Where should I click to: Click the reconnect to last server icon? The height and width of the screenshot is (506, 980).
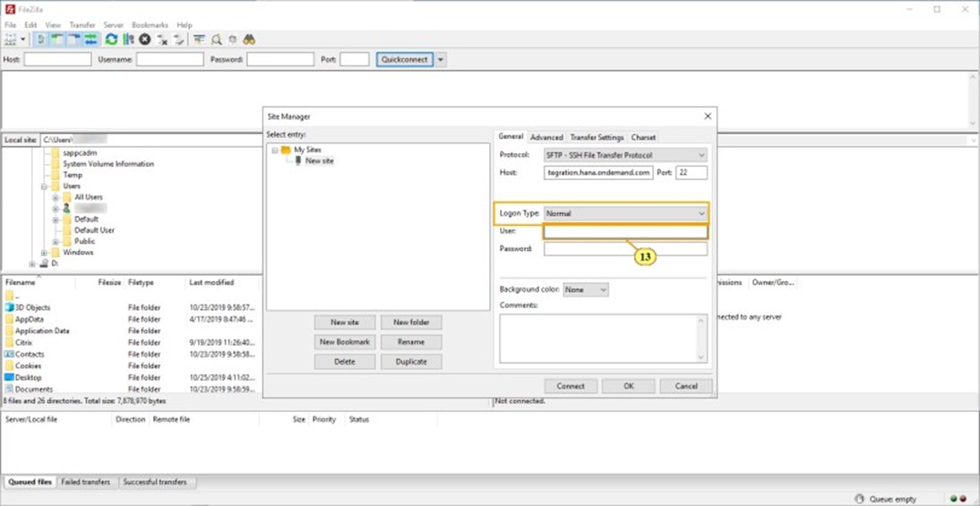tap(179, 39)
